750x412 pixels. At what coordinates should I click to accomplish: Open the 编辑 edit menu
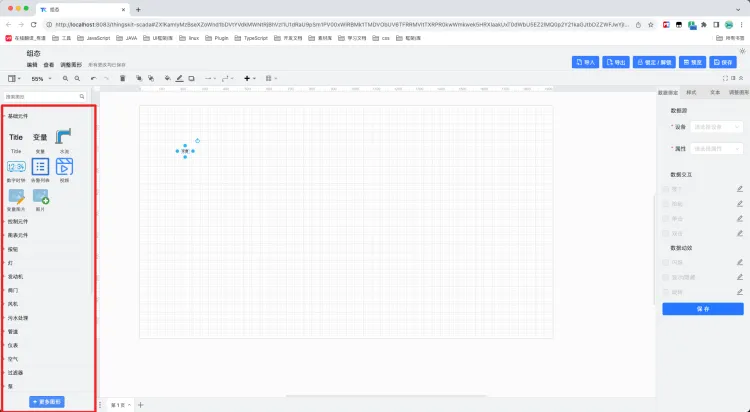click(x=32, y=65)
